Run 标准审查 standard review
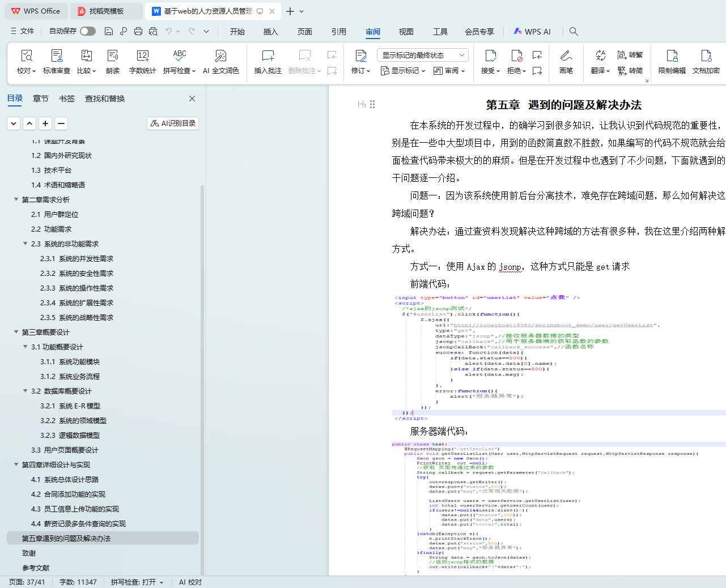 (x=57, y=62)
